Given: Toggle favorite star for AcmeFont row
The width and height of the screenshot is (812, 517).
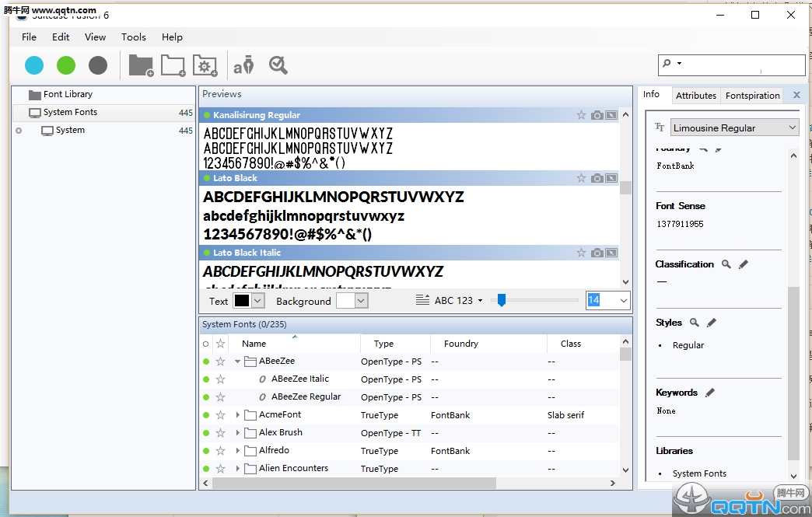Looking at the screenshot, I should pos(220,415).
